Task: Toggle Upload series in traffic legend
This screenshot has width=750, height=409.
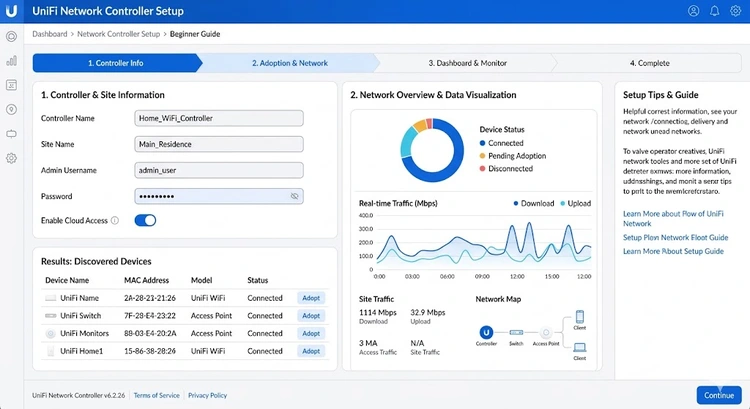Action: [x=576, y=203]
